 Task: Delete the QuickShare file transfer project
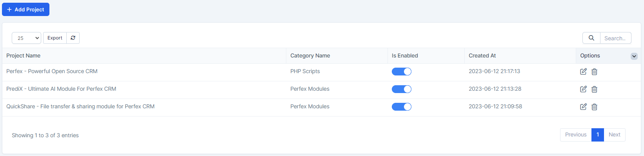pyautogui.click(x=594, y=107)
